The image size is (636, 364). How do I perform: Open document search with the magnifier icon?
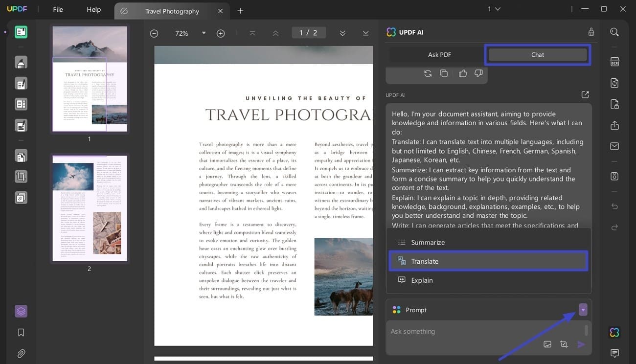click(x=614, y=32)
